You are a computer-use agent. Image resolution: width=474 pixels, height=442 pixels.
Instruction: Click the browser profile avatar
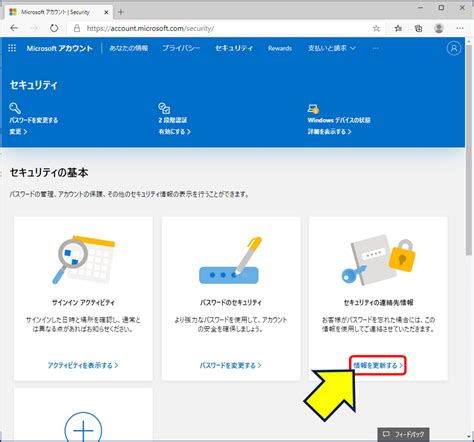(439, 28)
